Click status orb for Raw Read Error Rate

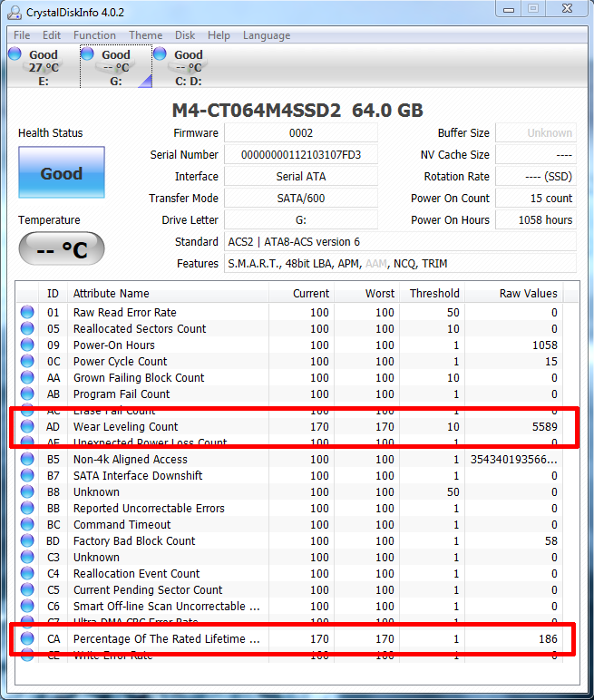coord(27,312)
